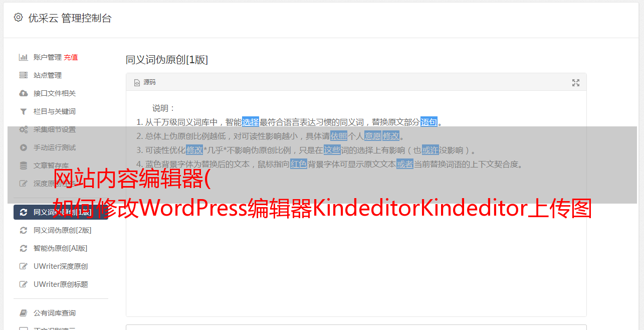Viewport: 644px width, 330px height.
Task: Click highlighted word 选择 in first line
Action: click(x=251, y=122)
